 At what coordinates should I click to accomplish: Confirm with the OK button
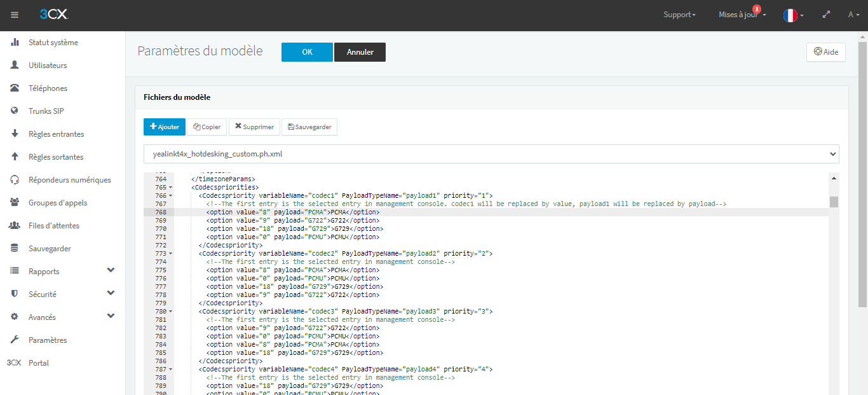click(307, 52)
